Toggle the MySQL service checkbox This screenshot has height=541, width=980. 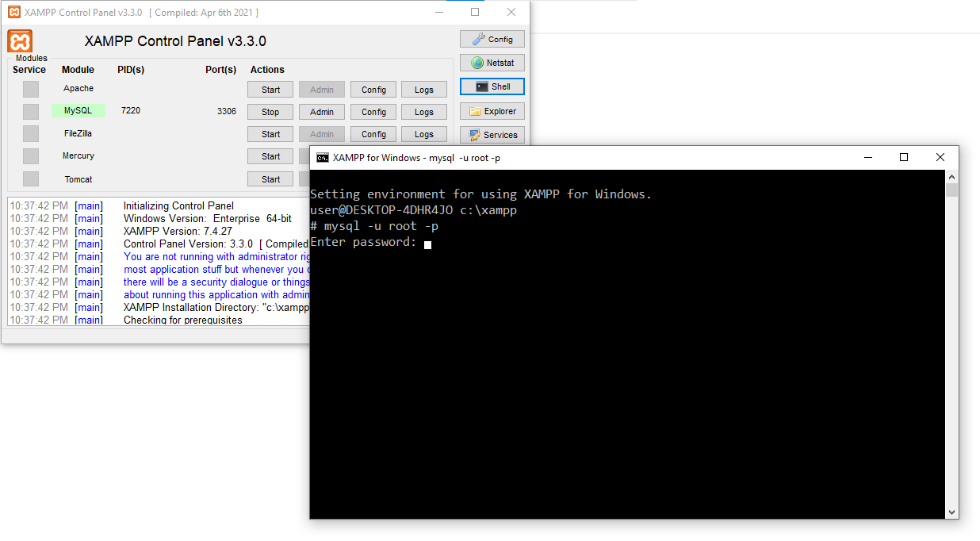[x=31, y=112]
